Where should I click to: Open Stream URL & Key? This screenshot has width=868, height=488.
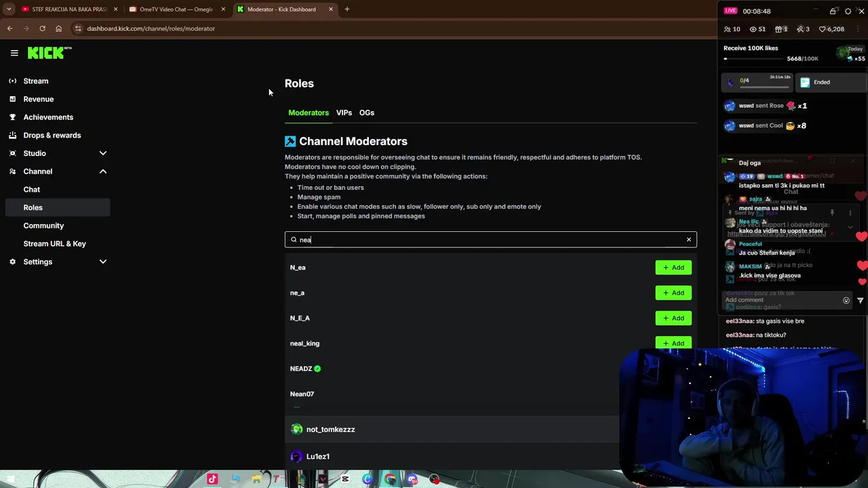click(x=54, y=243)
